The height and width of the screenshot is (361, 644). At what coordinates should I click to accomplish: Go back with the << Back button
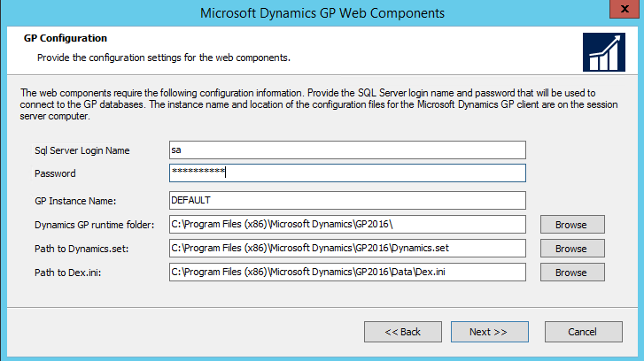click(x=403, y=332)
